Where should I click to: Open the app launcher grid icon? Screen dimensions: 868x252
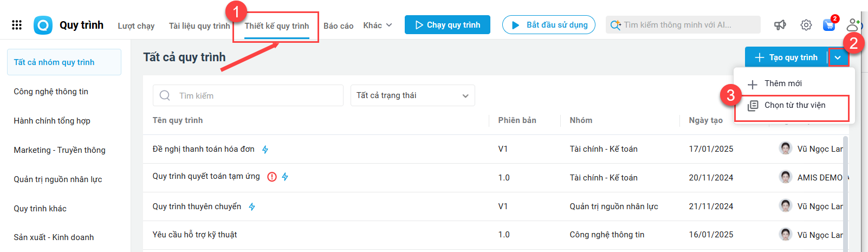(17, 25)
